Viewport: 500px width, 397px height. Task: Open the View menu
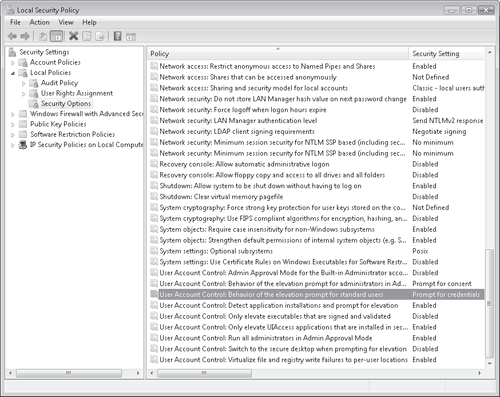(x=66, y=22)
